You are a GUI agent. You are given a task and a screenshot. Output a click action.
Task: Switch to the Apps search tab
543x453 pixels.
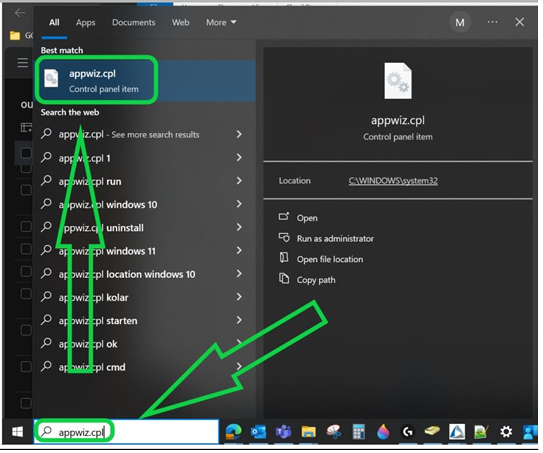86,23
